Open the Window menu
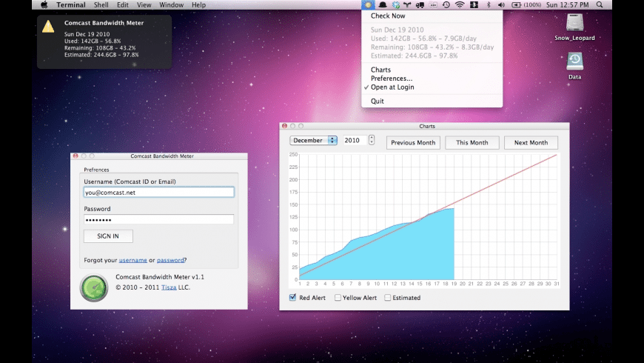This screenshot has width=644, height=363. tap(171, 5)
